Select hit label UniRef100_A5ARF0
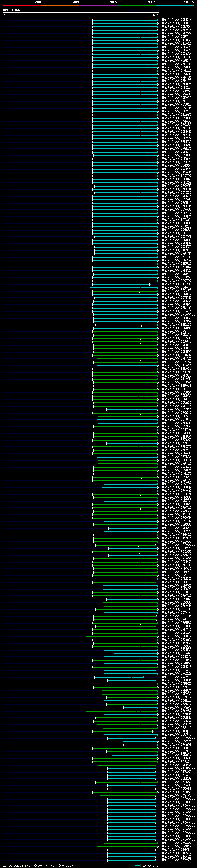This screenshot has width=197, height=868. (177, 61)
